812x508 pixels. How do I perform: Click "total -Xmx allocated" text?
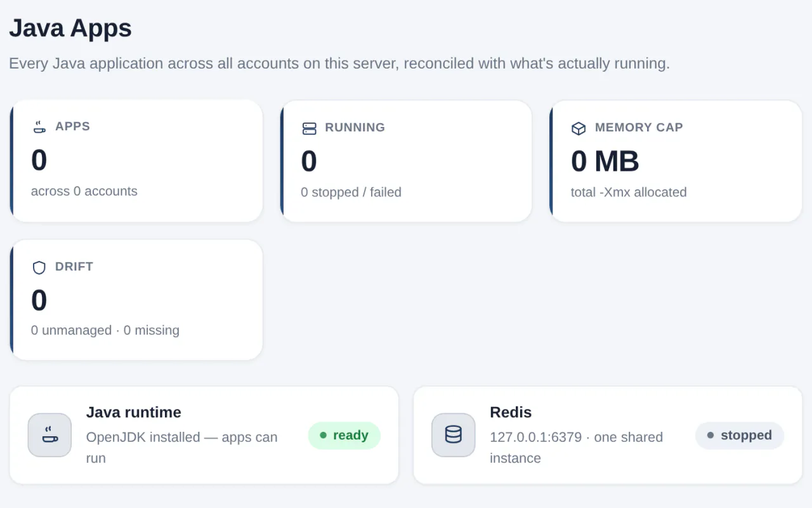click(629, 192)
